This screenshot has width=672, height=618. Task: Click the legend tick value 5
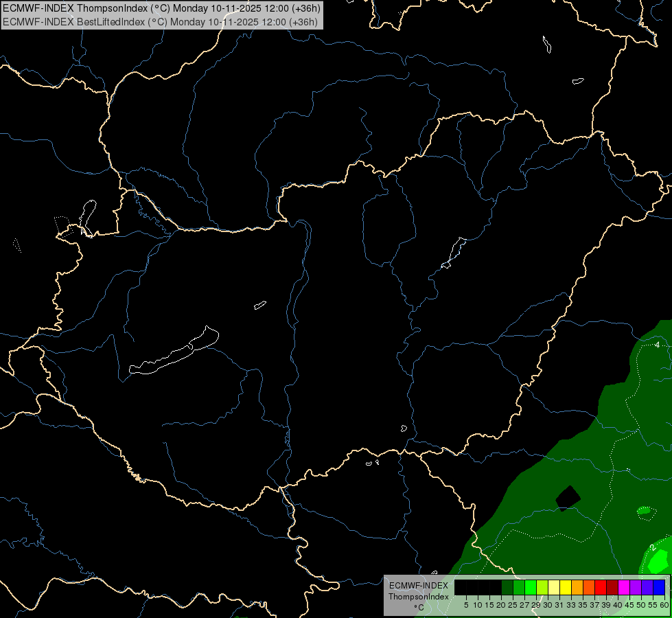point(466,605)
